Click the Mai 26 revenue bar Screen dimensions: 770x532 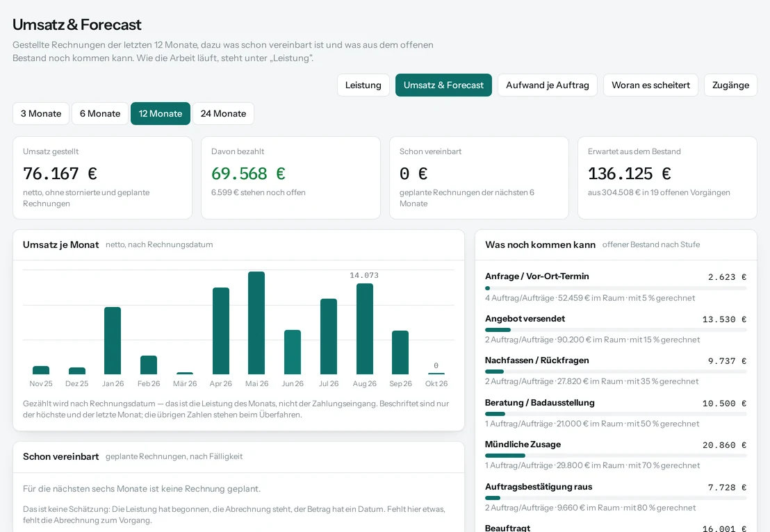[x=256, y=323]
